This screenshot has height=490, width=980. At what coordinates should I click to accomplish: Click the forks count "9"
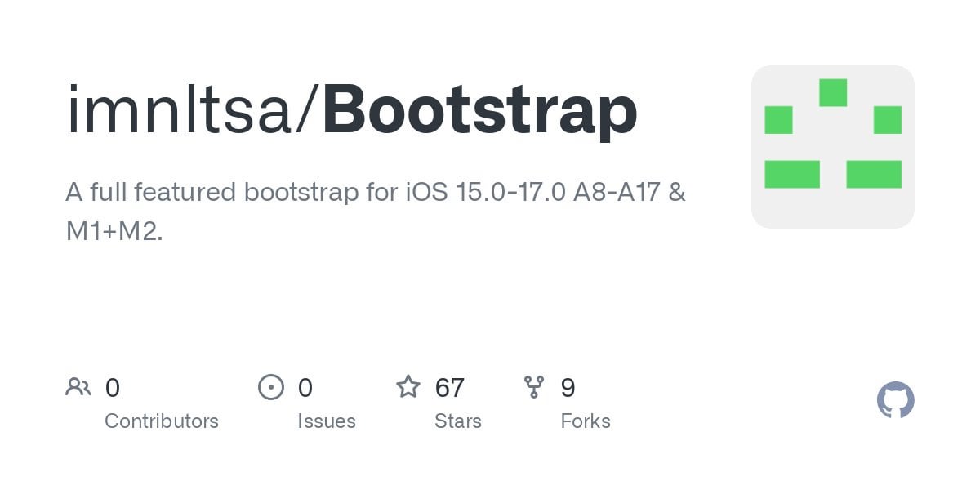pos(568,387)
